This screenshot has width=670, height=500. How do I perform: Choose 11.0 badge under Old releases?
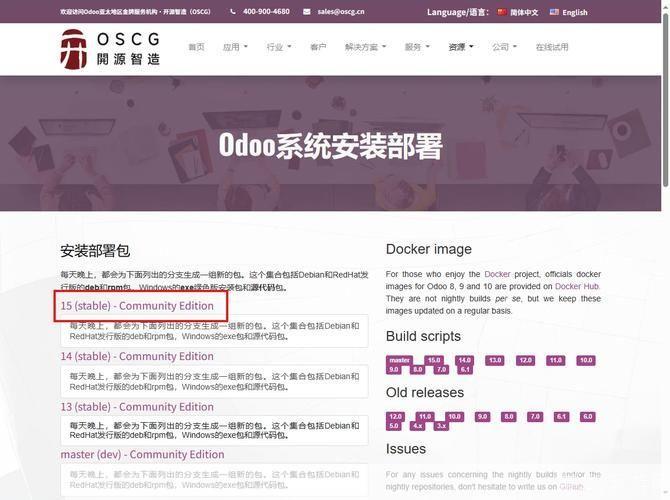tap(425, 416)
